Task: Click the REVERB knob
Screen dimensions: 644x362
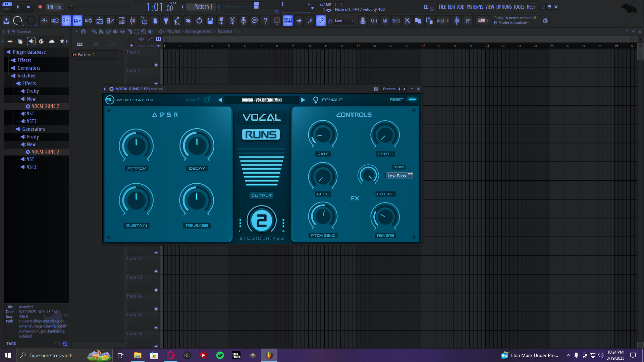Action: tap(385, 217)
